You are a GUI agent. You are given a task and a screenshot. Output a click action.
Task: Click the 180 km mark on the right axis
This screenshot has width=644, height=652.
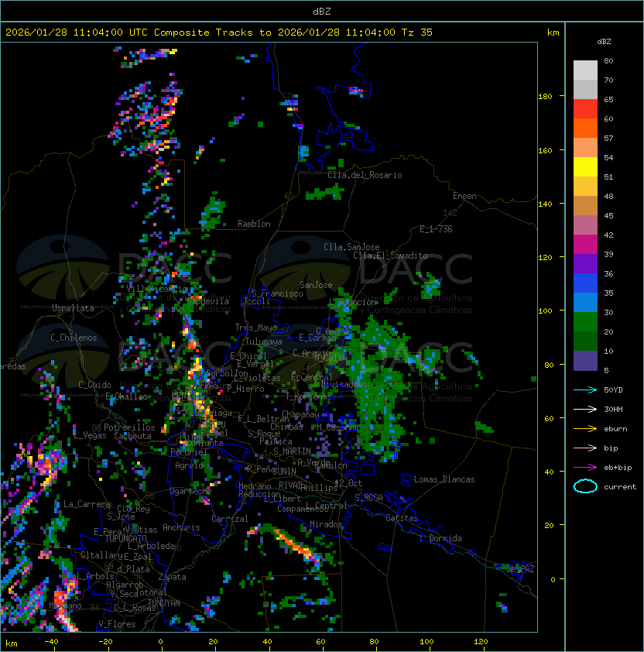point(545,97)
